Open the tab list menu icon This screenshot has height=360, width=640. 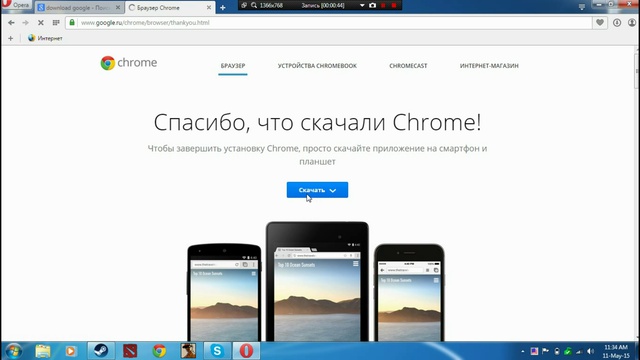point(582,7)
